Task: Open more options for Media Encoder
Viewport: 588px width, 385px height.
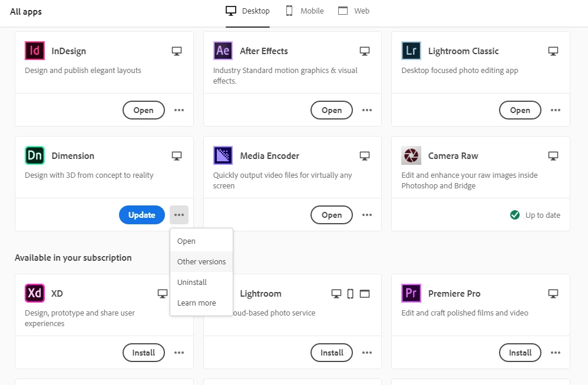Action: (x=366, y=215)
